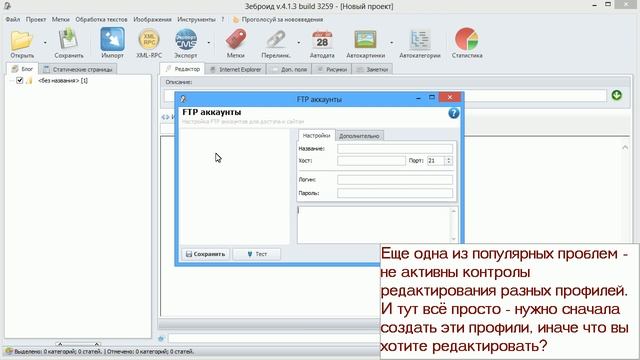Expand the Открыть dropdown arrow
640x360 pixels.
click(x=45, y=42)
